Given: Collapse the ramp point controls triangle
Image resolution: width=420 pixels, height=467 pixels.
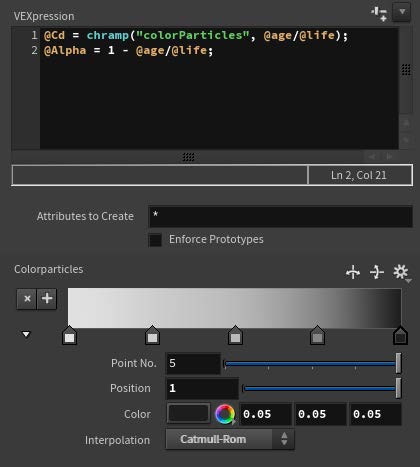Looking at the screenshot, I should pyautogui.click(x=26, y=334).
